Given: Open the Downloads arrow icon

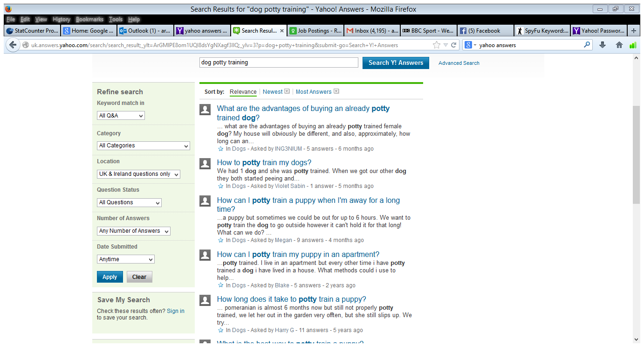Looking at the screenshot, I should point(603,45).
